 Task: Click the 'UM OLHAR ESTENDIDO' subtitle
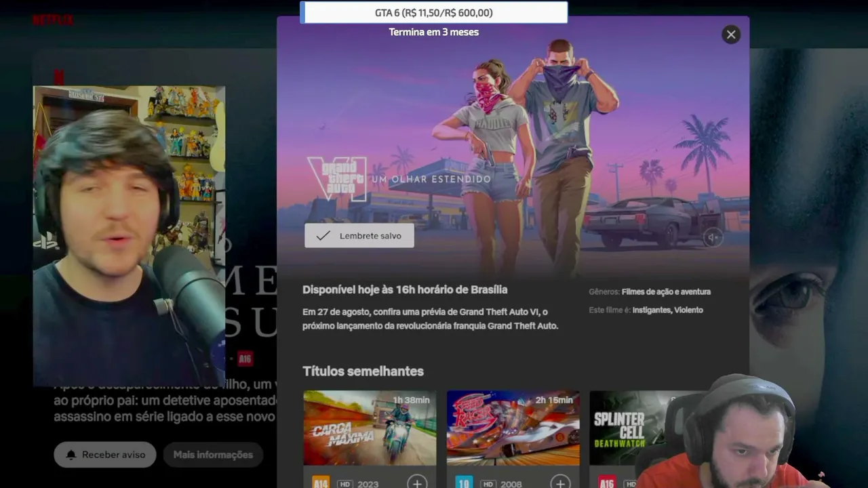431,179
